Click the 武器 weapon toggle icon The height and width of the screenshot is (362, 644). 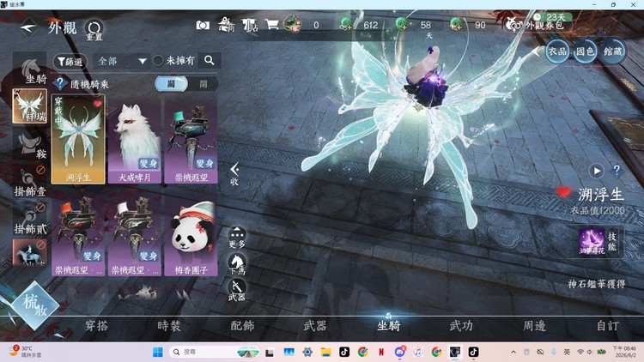pos(237,290)
